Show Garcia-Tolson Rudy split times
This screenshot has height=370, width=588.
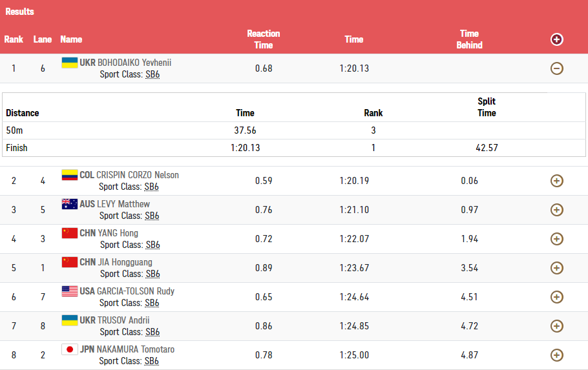(556, 297)
